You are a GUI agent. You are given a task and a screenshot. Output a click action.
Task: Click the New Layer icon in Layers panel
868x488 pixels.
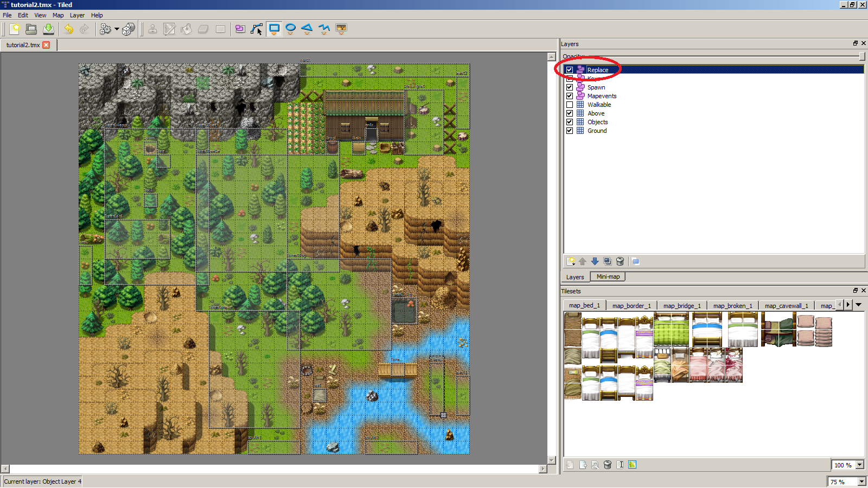(x=571, y=261)
